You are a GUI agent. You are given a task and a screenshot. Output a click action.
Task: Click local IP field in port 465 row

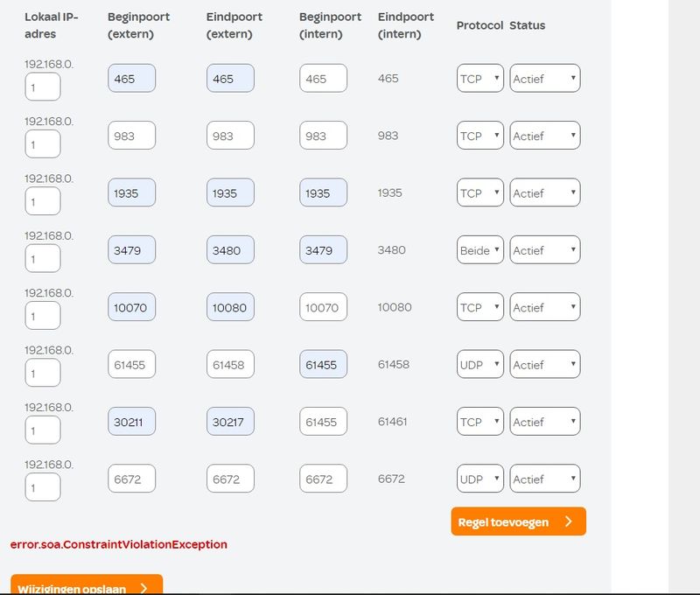click(x=42, y=87)
